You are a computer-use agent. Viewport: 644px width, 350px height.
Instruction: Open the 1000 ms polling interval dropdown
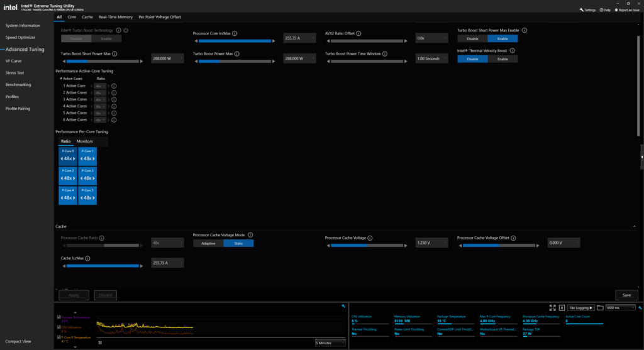(x=621, y=308)
